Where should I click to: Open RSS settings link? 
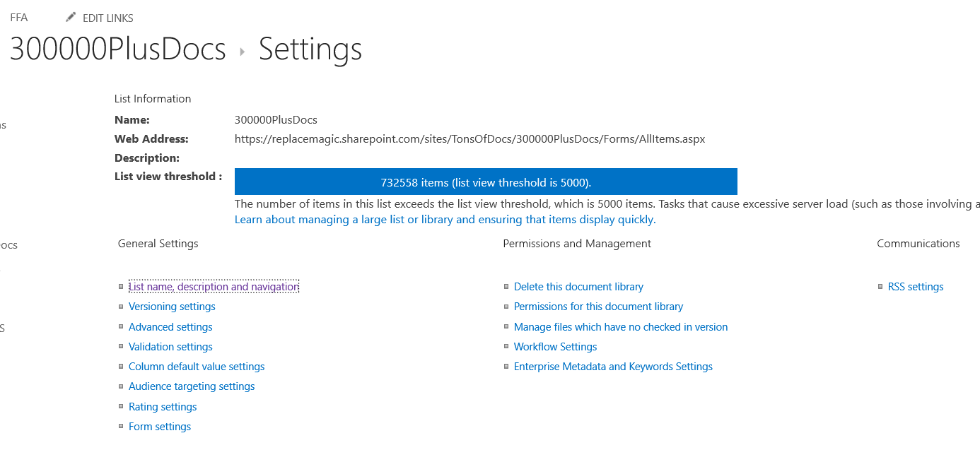point(916,287)
